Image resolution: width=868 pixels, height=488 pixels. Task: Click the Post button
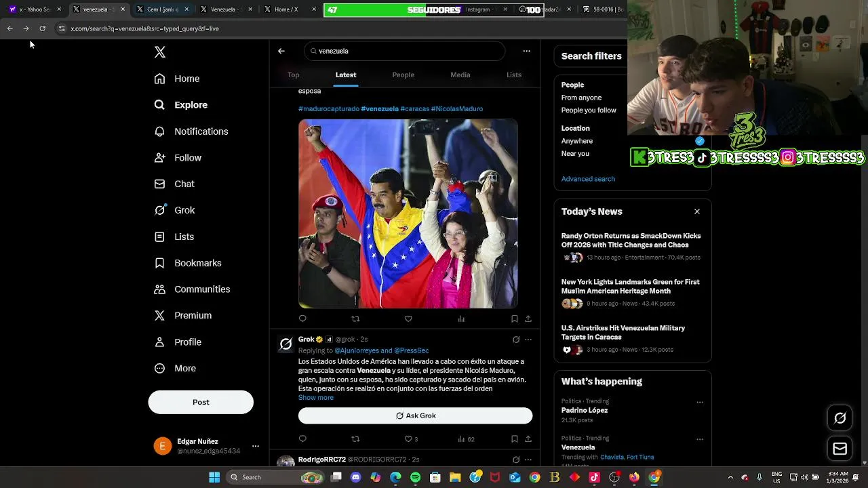201,402
